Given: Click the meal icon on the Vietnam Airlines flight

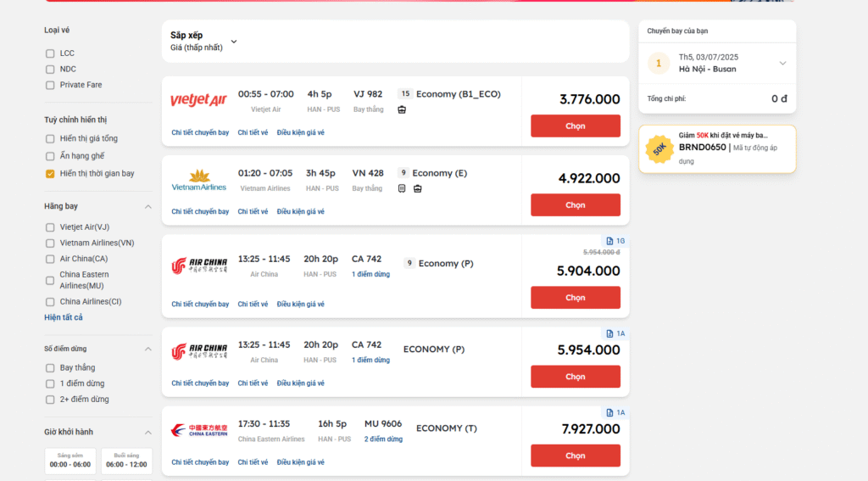Looking at the screenshot, I should (x=402, y=188).
